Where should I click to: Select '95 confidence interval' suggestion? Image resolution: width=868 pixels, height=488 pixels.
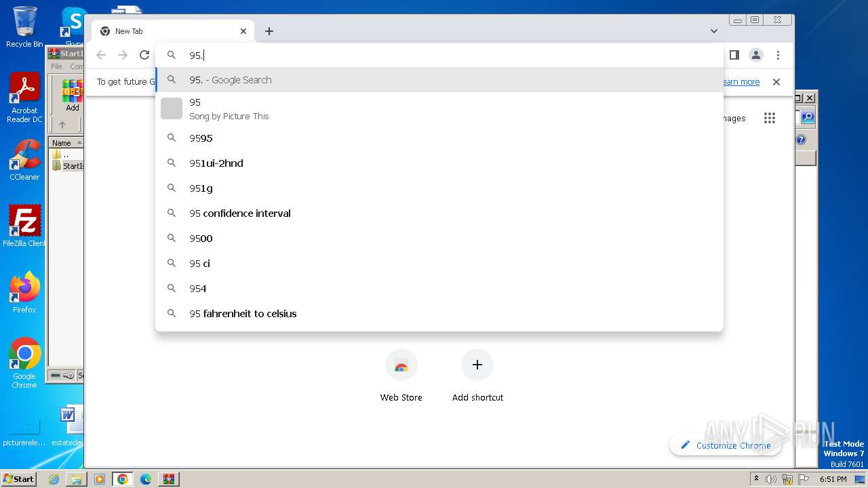(x=439, y=213)
